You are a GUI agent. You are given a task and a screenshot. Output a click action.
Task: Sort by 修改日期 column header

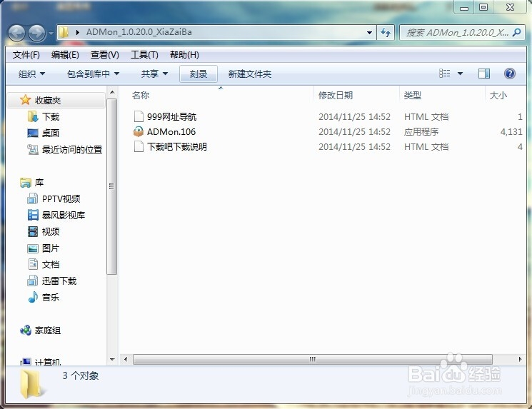pos(336,96)
